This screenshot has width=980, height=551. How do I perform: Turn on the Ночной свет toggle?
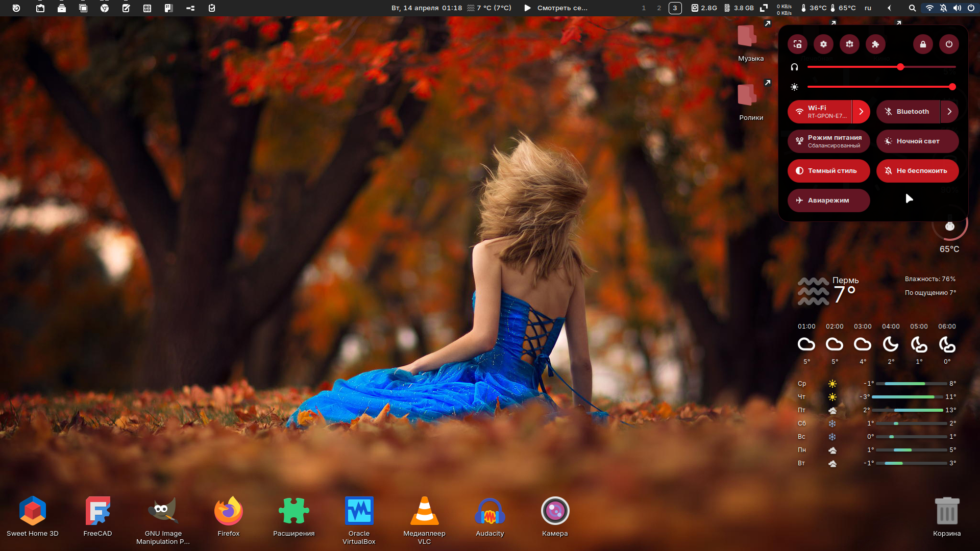(x=917, y=141)
